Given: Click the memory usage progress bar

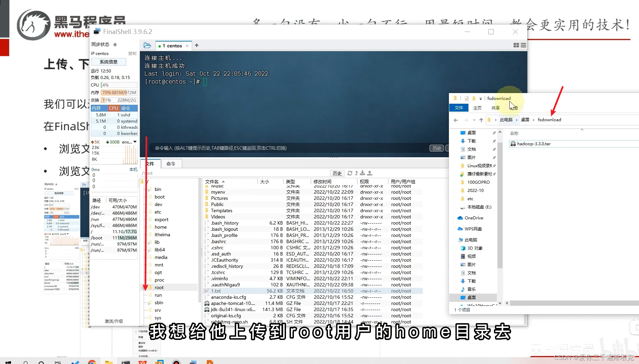Looking at the screenshot, I should [x=119, y=92].
